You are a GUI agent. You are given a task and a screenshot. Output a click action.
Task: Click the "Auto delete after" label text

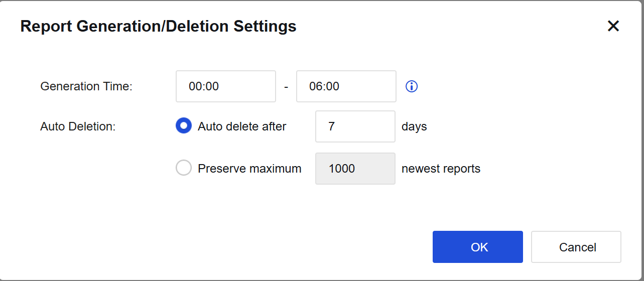pos(242,126)
